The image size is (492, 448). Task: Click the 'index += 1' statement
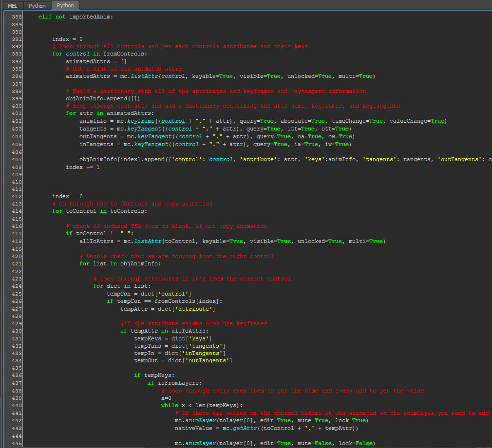coord(82,167)
